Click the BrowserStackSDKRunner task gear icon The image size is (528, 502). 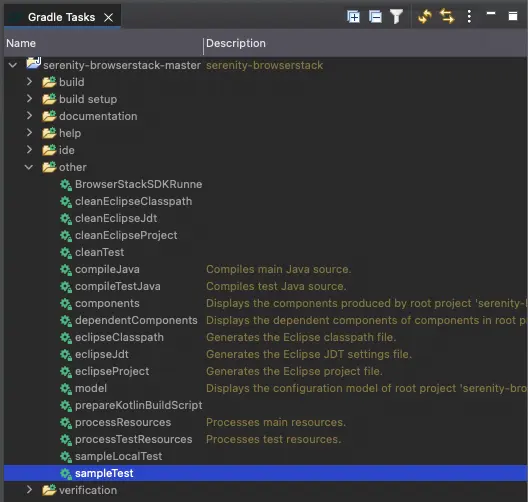(x=66, y=185)
